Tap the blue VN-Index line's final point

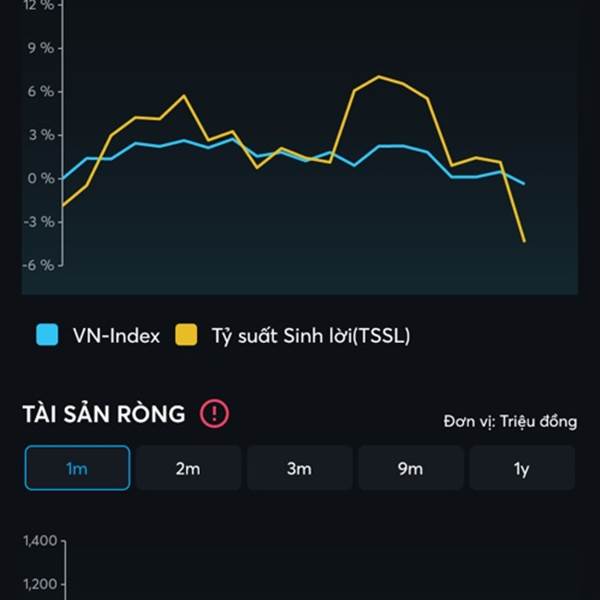click(x=524, y=184)
